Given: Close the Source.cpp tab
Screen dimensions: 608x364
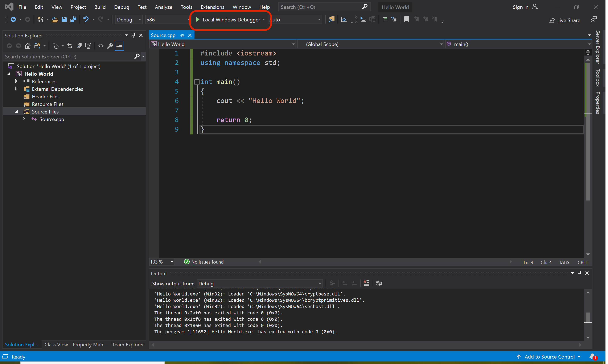Looking at the screenshot, I should [x=190, y=35].
